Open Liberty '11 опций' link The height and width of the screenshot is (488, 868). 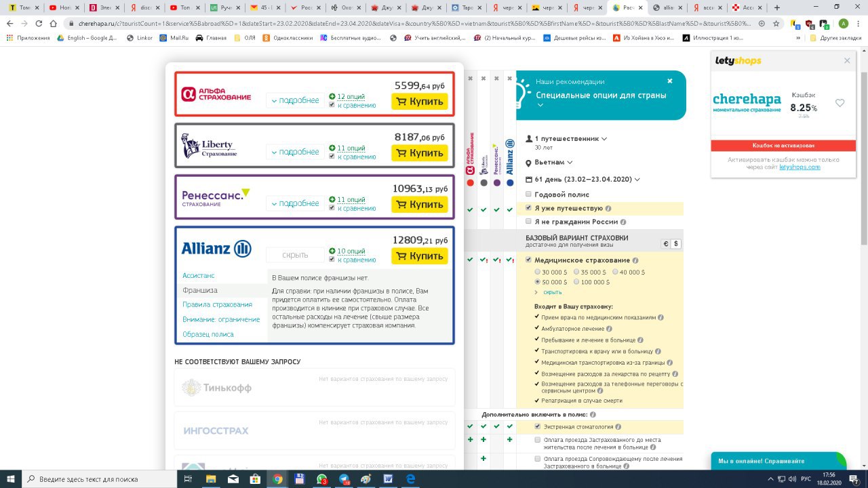(351, 148)
